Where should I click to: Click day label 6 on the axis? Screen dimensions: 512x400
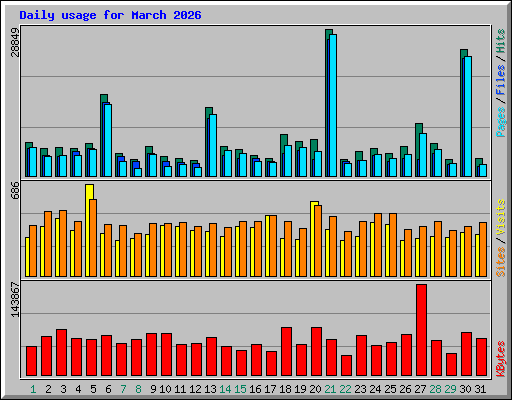click(108, 389)
